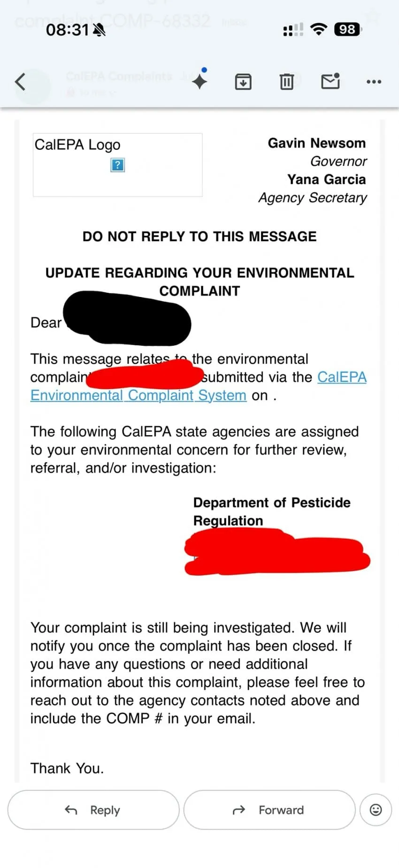Tap the broken image placeholder question mark
The image size is (399, 868).
point(117,165)
